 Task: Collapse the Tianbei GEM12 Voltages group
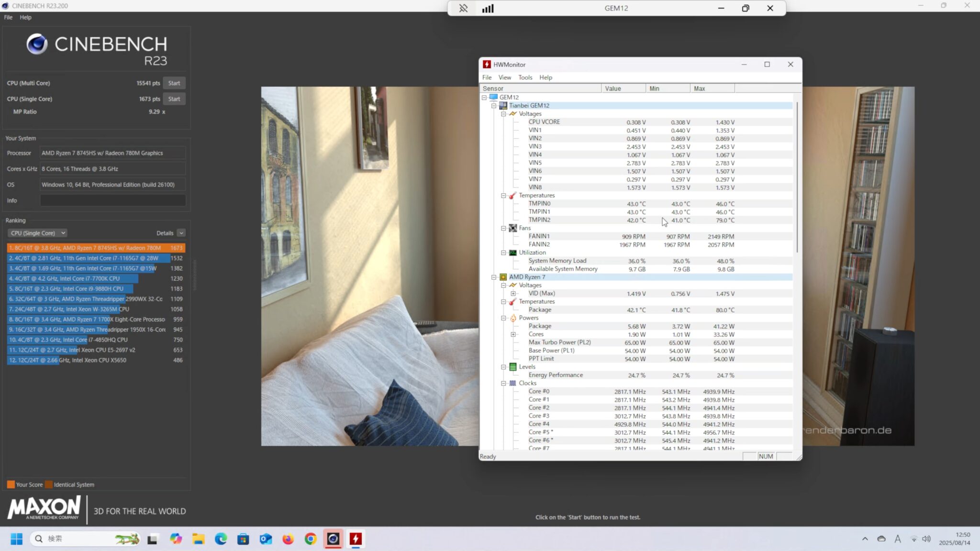click(x=503, y=114)
